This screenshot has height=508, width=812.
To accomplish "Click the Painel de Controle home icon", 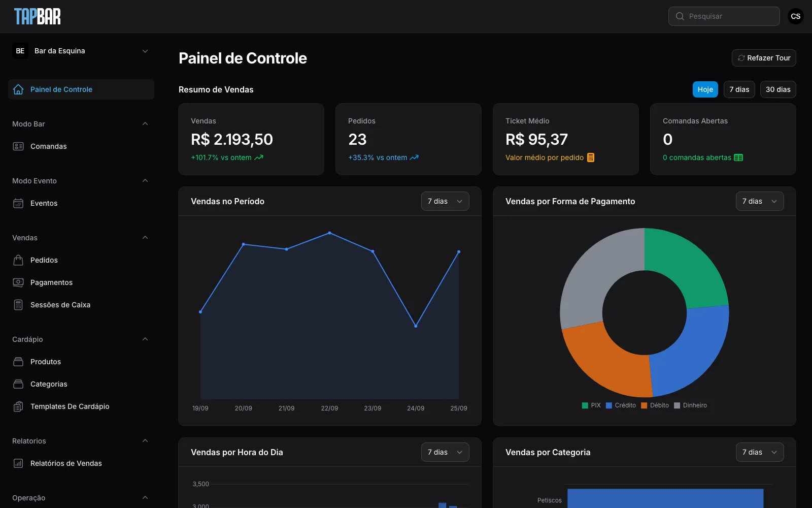I will pyautogui.click(x=18, y=89).
